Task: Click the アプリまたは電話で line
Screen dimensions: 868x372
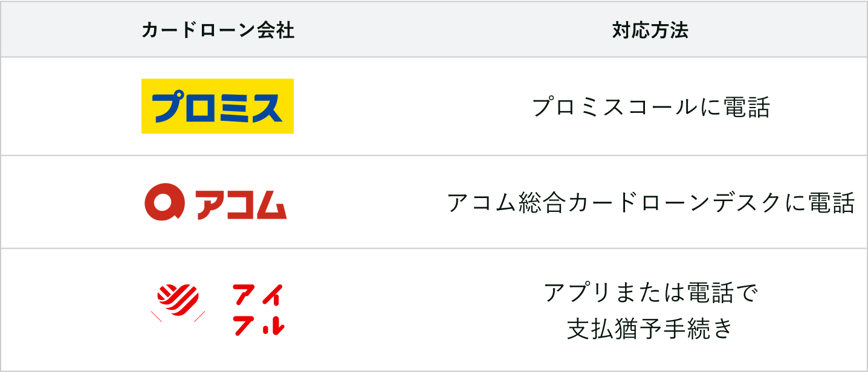Action: click(650, 293)
